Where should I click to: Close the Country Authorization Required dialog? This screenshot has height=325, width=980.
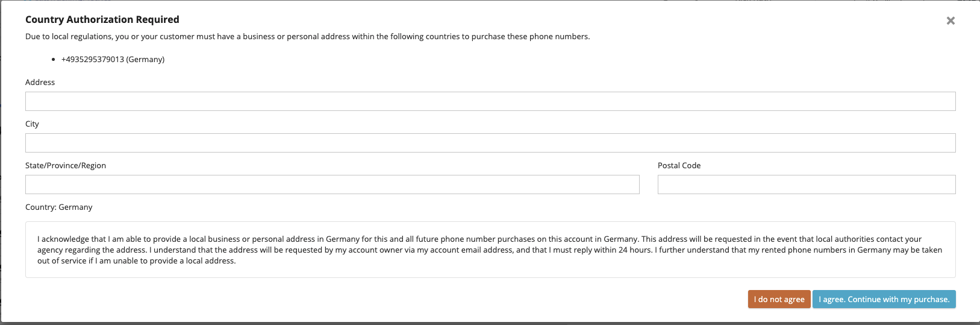coord(950,21)
